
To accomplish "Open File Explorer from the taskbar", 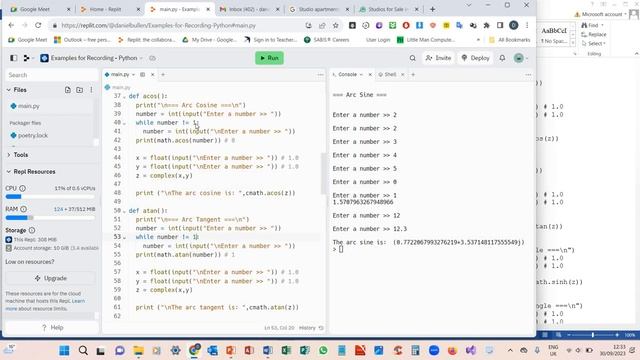I will point(138,350).
